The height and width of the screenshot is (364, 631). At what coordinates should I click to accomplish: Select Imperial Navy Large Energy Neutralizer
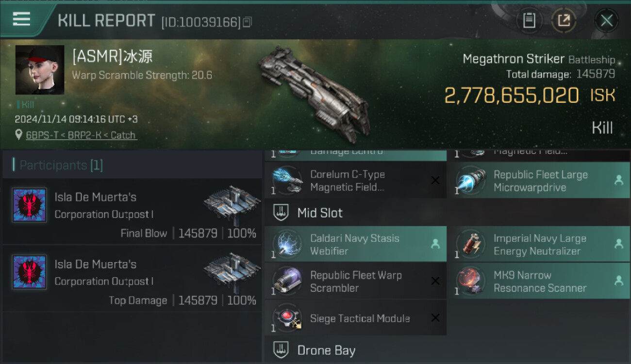point(539,244)
